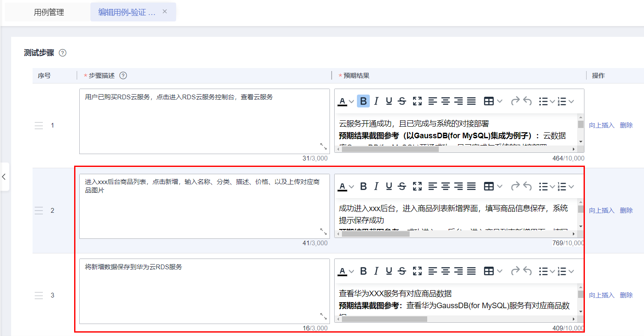The width and height of the screenshot is (644, 336).
Task: Toggle bold in step 3 editor toolbar
Action: (x=363, y=271)
